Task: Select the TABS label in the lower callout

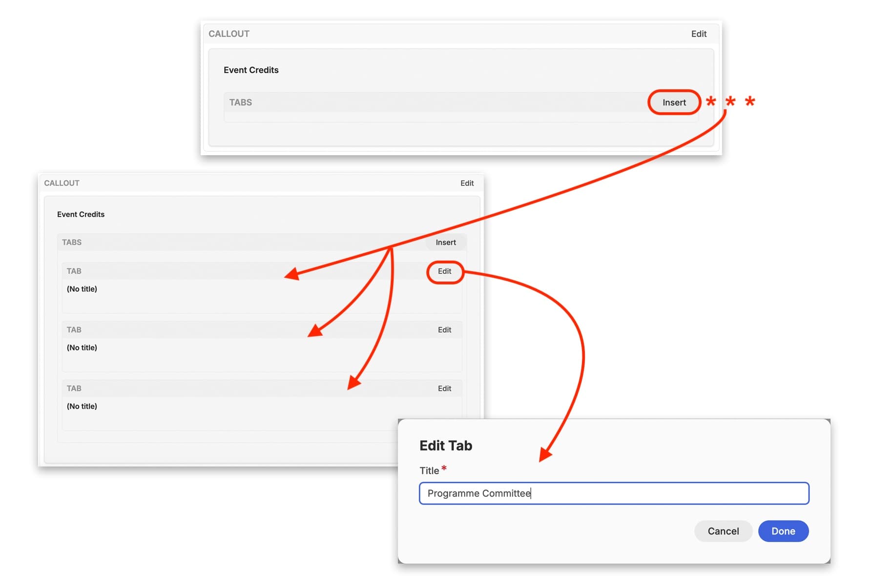Action: point(72,242)
